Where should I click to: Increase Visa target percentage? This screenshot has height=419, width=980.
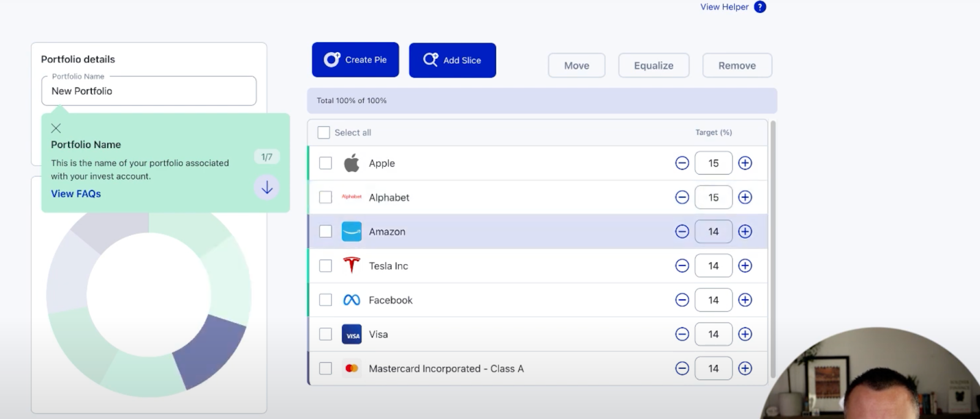pos(745,334)
